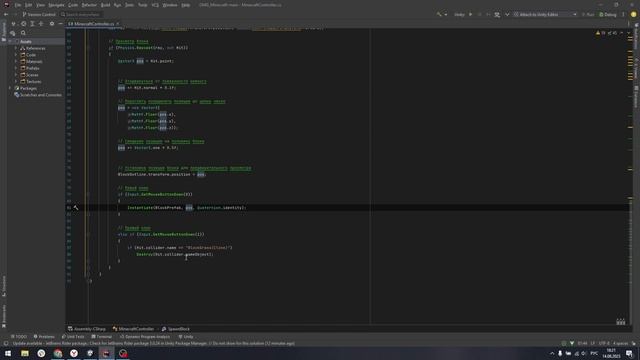This screenshot has height=360, width=640.
Task: Click the update available status message
Action: (153, 343)
